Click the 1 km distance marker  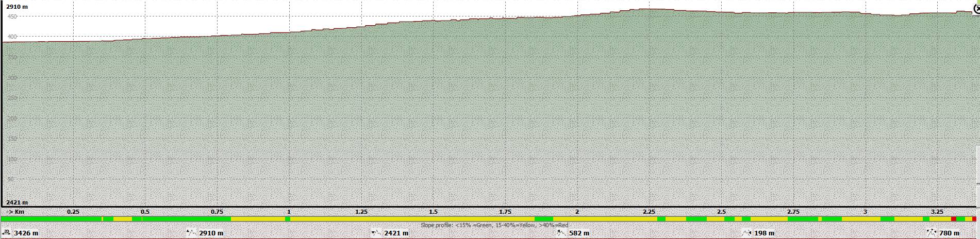tap(289, 212)
